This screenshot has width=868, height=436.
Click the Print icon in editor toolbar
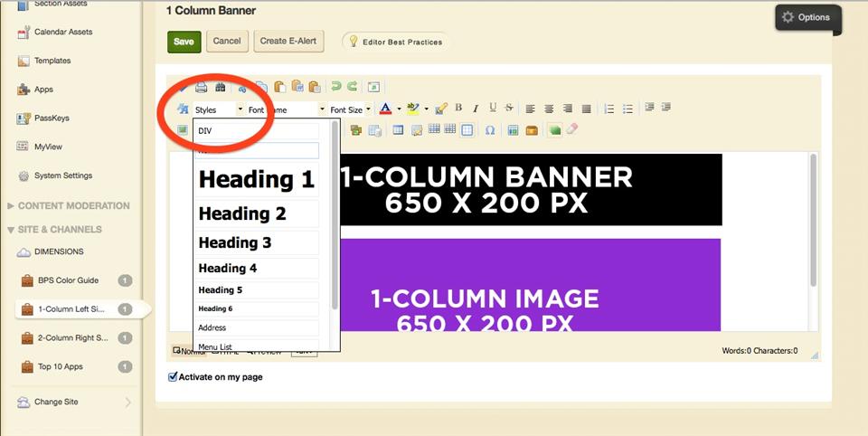[x=202, y=87]
